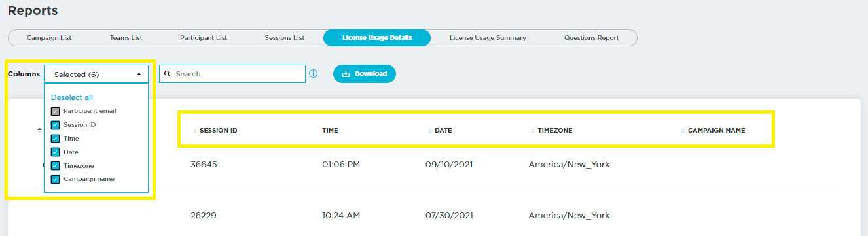The height and width of the screenshot is (236, 868).
Task: Sort by Date column arrows
Action: [x=430, y=131]
